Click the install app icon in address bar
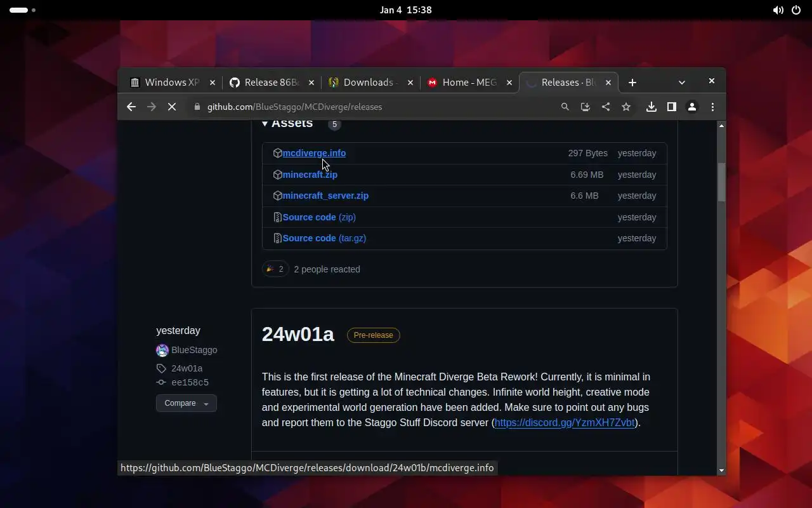812x508 pixels. click(x=585, y=107)
